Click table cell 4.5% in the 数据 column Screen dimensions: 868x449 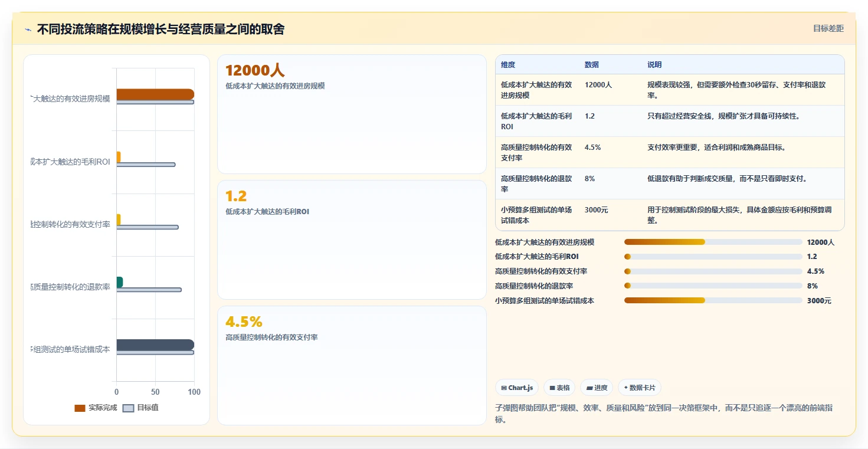point(593,148)
